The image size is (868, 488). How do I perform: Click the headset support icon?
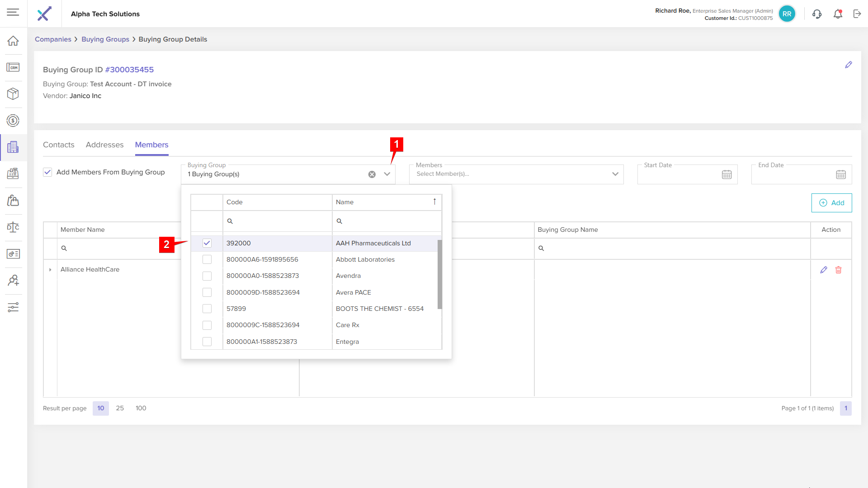click(816, 14)
